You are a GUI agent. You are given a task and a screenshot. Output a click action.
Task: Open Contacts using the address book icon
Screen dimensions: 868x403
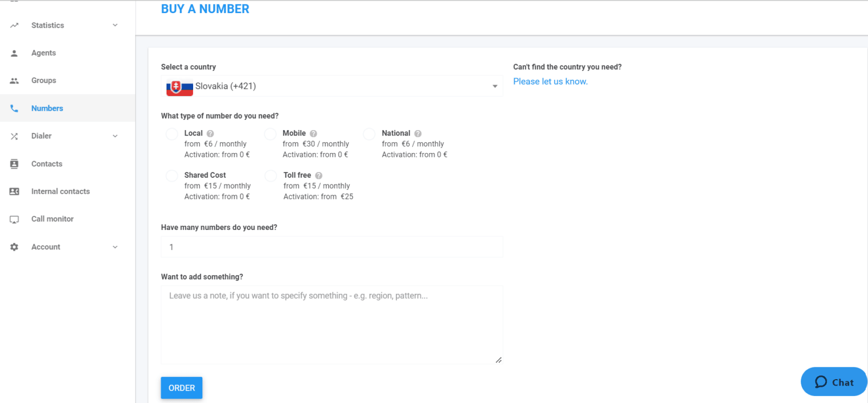click(x=14, y=163)
